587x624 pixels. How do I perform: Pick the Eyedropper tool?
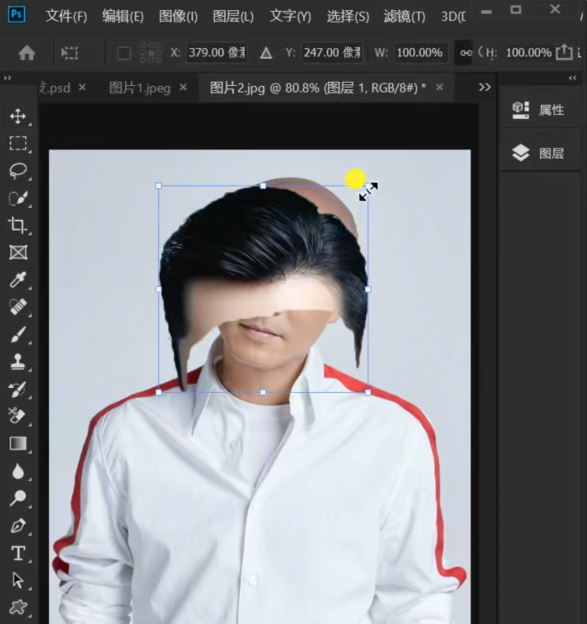click(x=18, y=280)
